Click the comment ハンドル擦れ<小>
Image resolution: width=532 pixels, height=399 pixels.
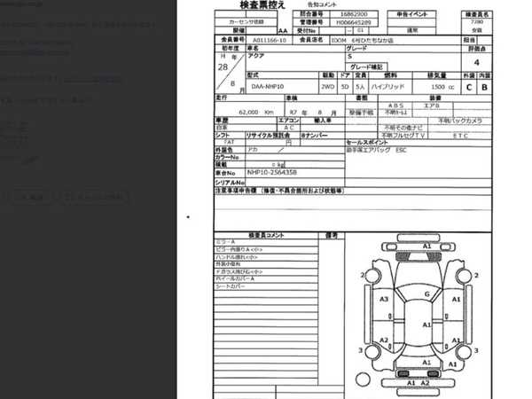(x=237, y=257)
